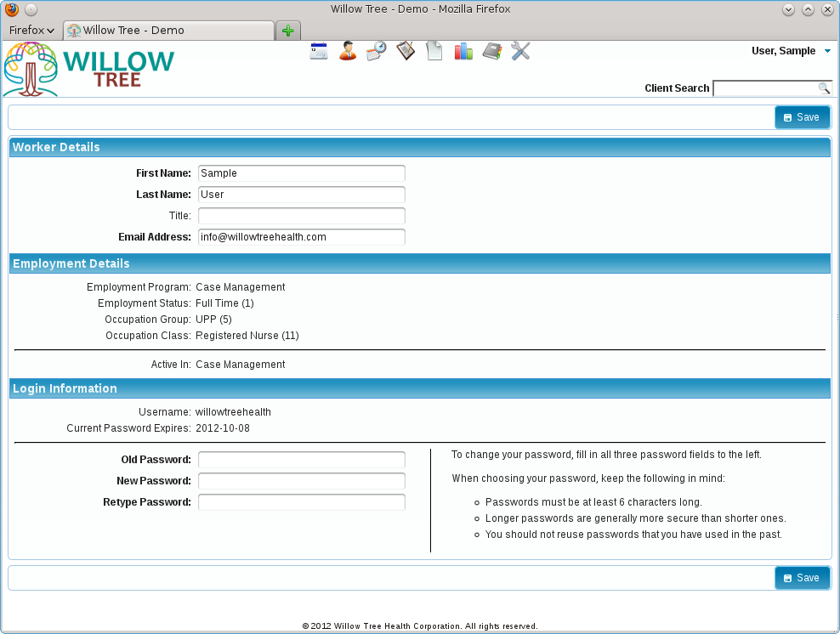The image size is (840, 634).
Task: Click the Full Time (1) status value
Action: tap(224, 303)
